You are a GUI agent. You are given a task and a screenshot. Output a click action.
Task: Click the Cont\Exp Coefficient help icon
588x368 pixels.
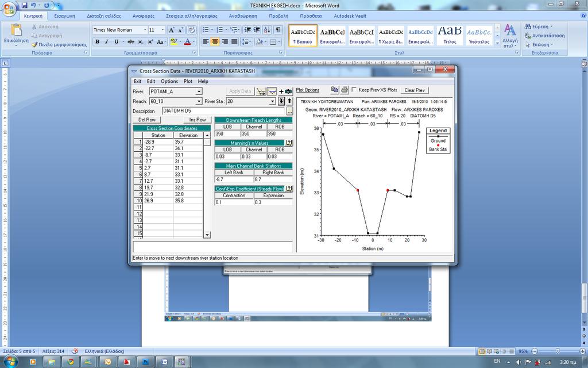click(289, 189)
